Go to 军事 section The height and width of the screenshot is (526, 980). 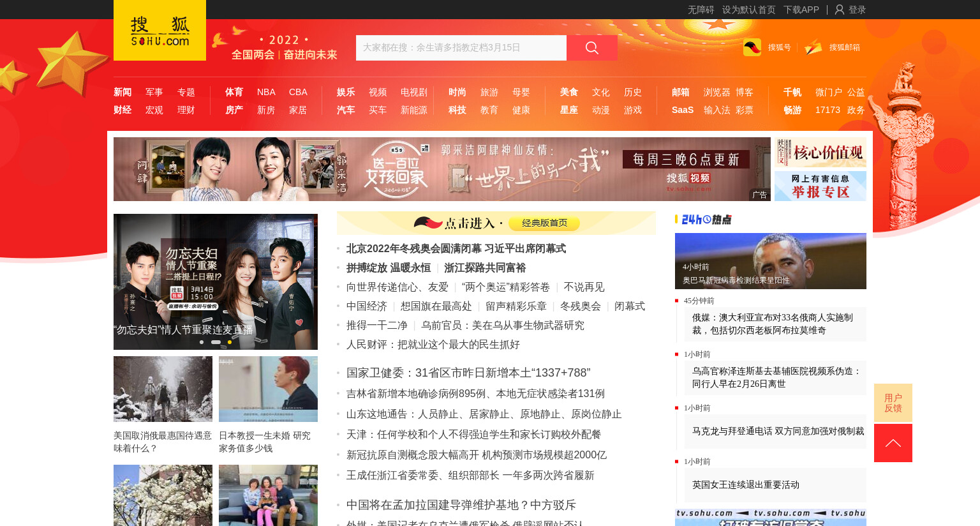[154, 92]
